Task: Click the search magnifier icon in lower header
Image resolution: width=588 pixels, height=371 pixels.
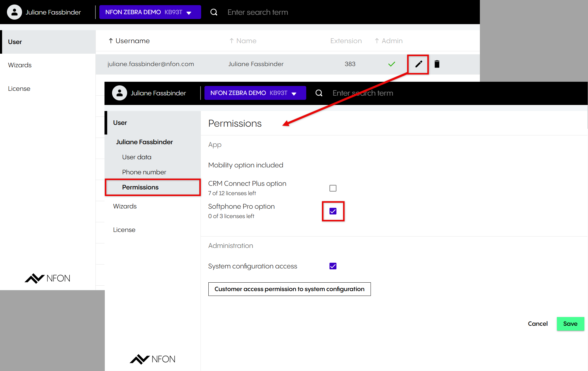Action: click(x=319, y=93)
